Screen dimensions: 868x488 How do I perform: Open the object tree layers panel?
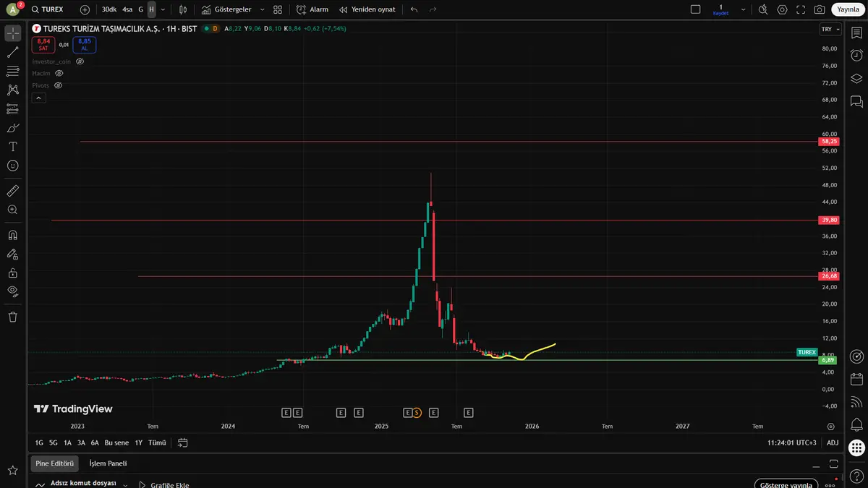[856, 78]
